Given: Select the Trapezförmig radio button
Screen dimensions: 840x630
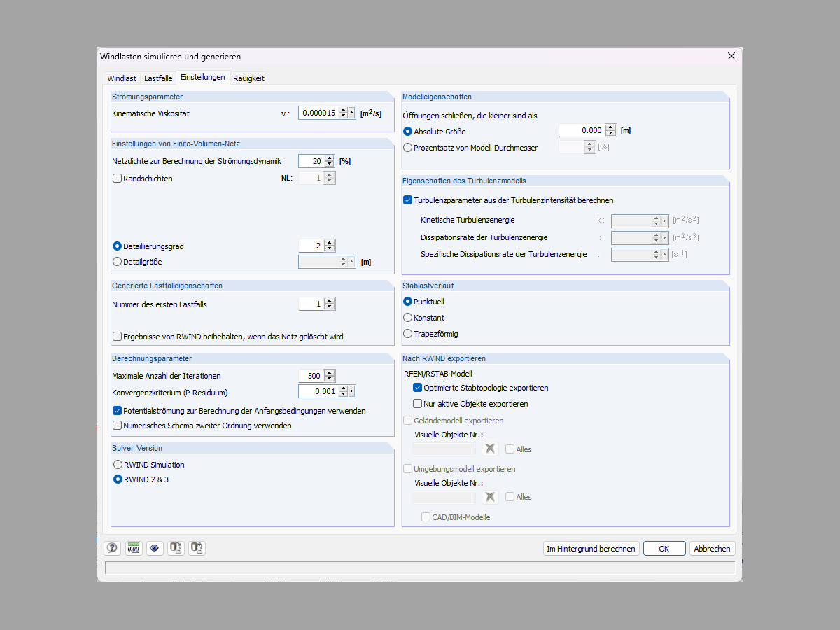Looking at the screenshot, I should tap(407, 334).
